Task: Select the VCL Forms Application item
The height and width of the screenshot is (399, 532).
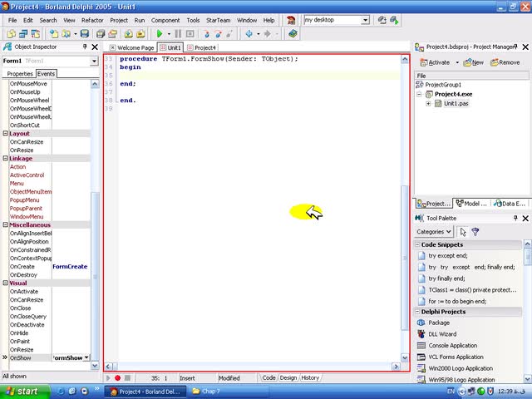Action: [456, 357]
